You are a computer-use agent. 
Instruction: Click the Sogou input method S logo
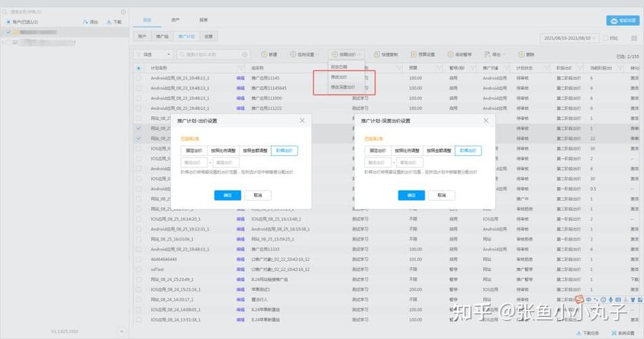[x=580, y=300]
